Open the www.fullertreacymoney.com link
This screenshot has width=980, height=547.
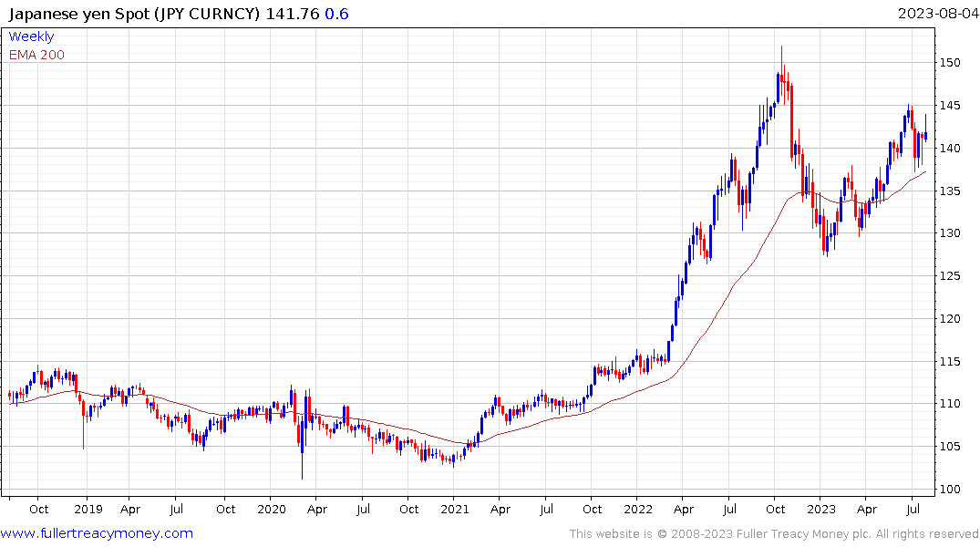tap(97, 534)
